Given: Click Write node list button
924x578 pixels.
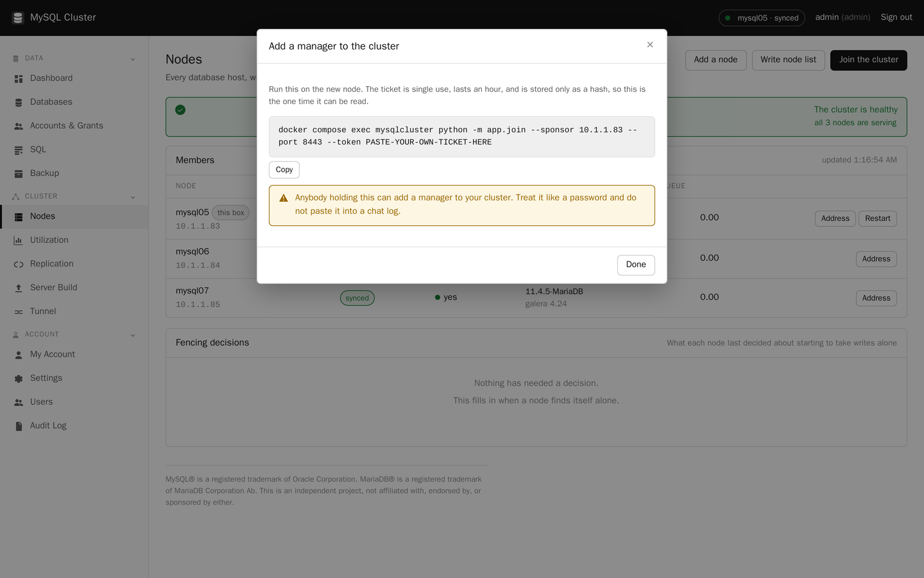Looking at the screenshot, I should (x=789, y=60).
